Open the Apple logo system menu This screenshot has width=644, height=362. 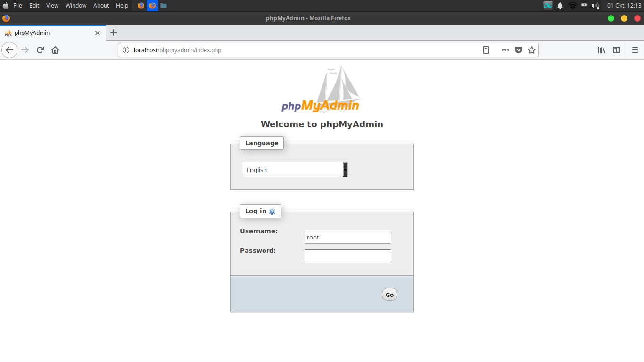(6, 5)
